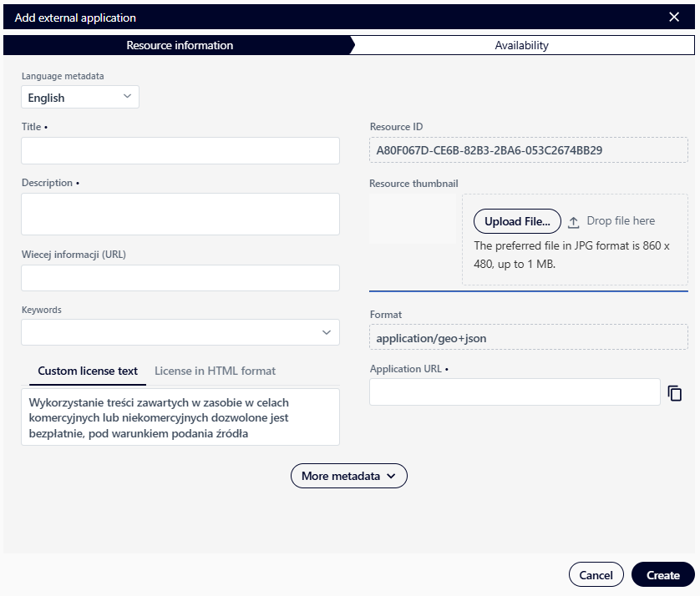Expand the More metadata section
Viewport: 700px width, 596px height.
click(348, 476)
